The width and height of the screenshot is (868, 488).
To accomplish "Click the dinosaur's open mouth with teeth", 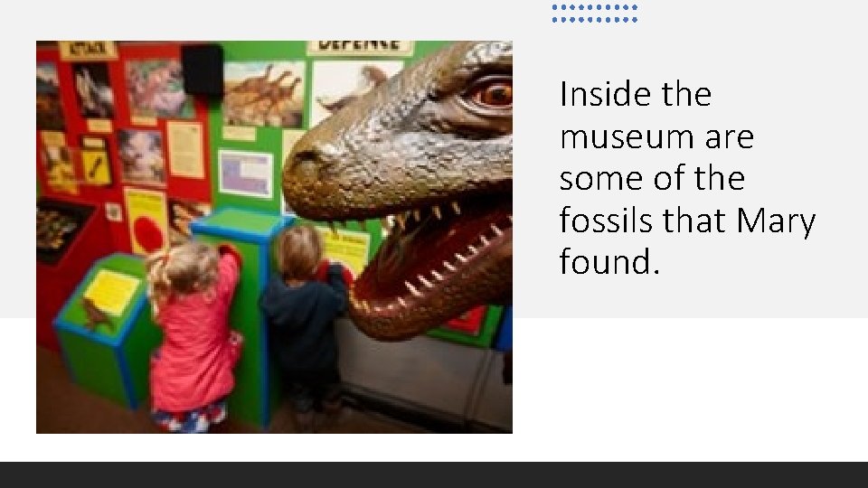I will point(438,260).
